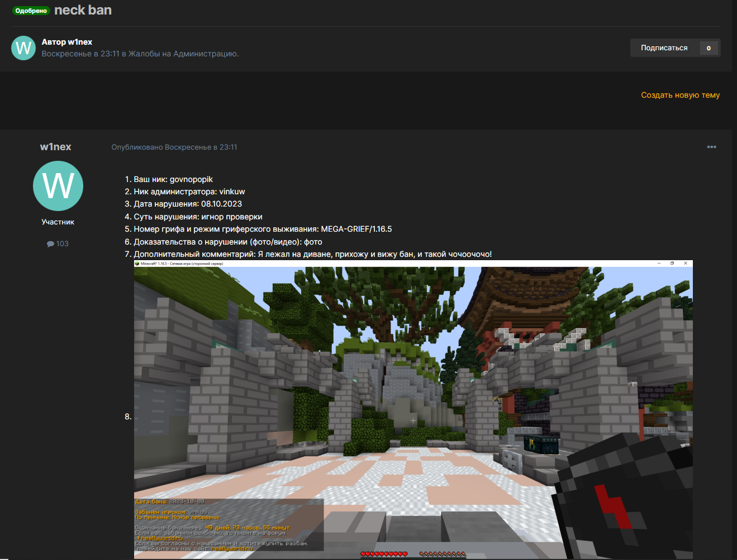
Task: Open the small author avatar in topic header
Action: click(23, 48)
